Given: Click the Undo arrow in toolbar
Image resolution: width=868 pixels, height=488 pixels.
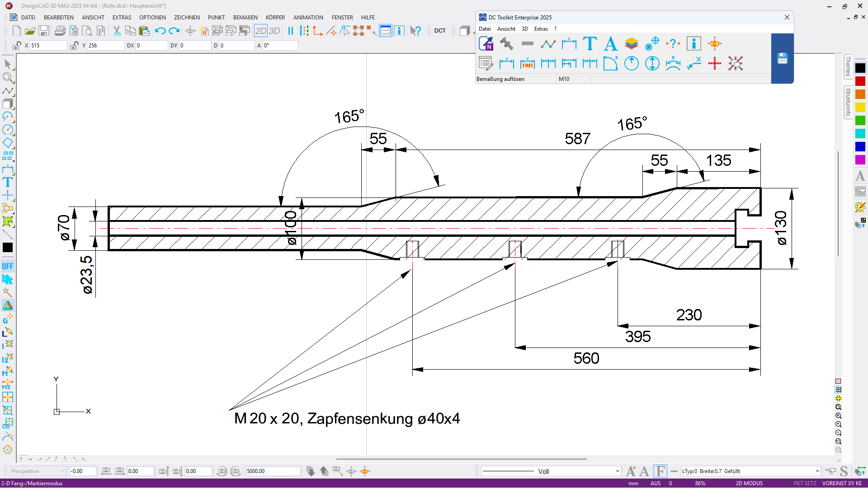Looking at the screenshot, I should [x=160, y=31].
